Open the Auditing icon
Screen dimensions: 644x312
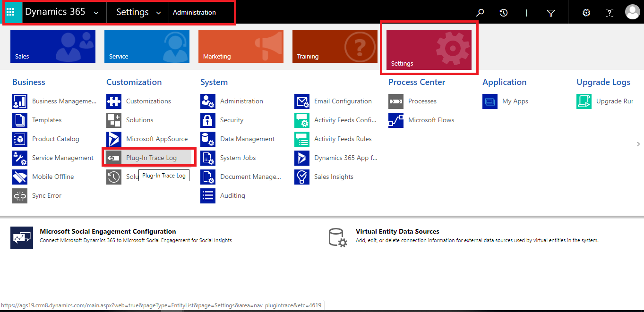coord(208,195)
